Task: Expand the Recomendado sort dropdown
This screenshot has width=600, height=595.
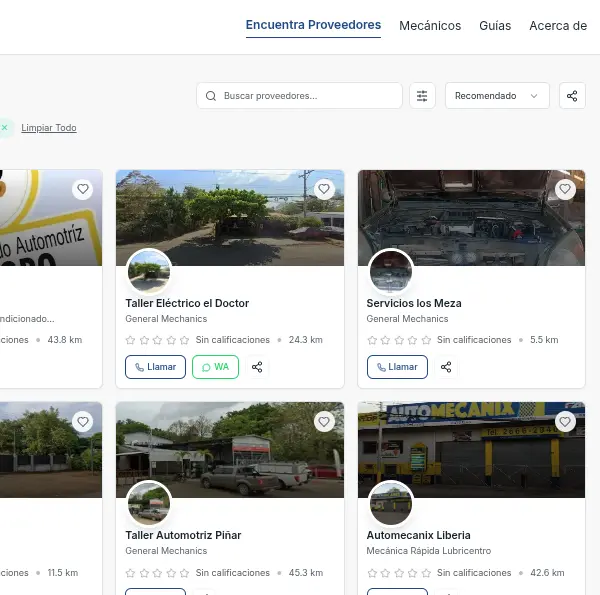Action: click(497, 96)
